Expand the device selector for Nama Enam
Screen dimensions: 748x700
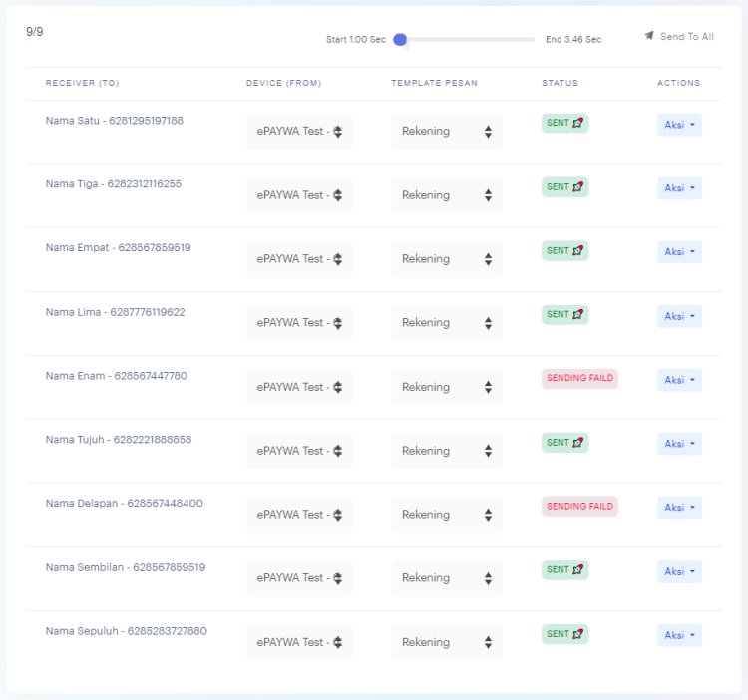tap(299, 387)
